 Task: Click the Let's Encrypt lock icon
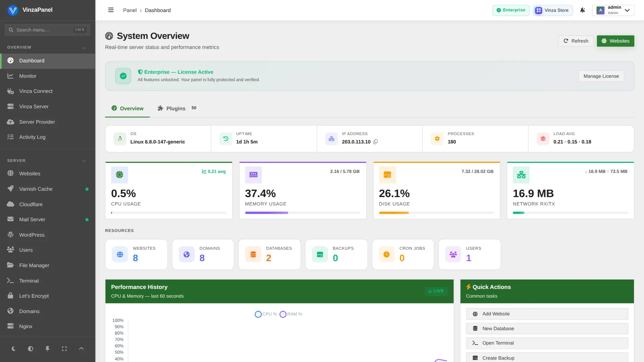10,296
